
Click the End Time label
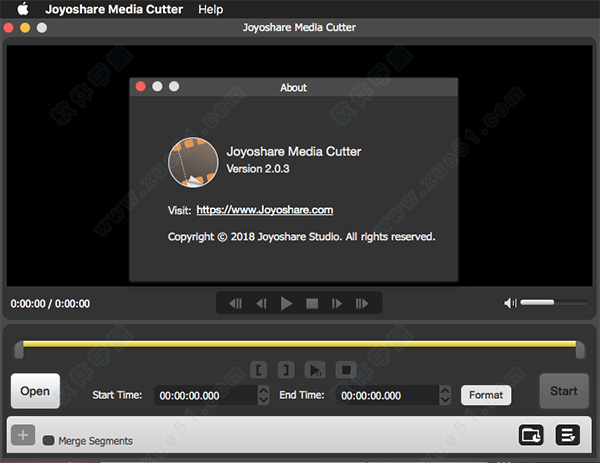click(302, 395)
